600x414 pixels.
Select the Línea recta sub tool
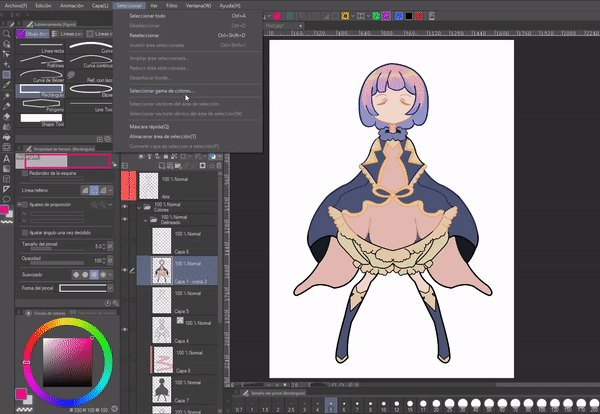(41, 47)
